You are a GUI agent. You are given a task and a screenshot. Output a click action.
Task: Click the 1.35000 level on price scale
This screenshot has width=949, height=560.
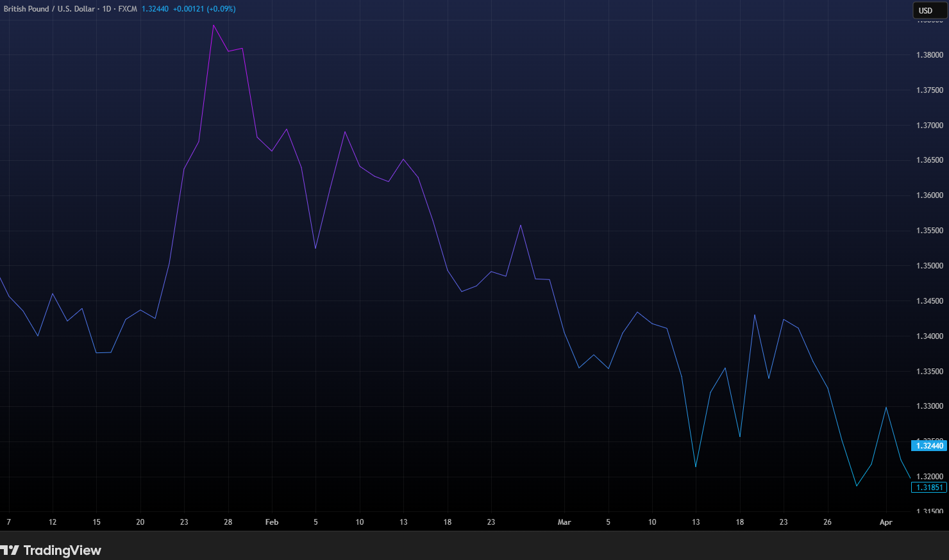(x=930, y=266)
